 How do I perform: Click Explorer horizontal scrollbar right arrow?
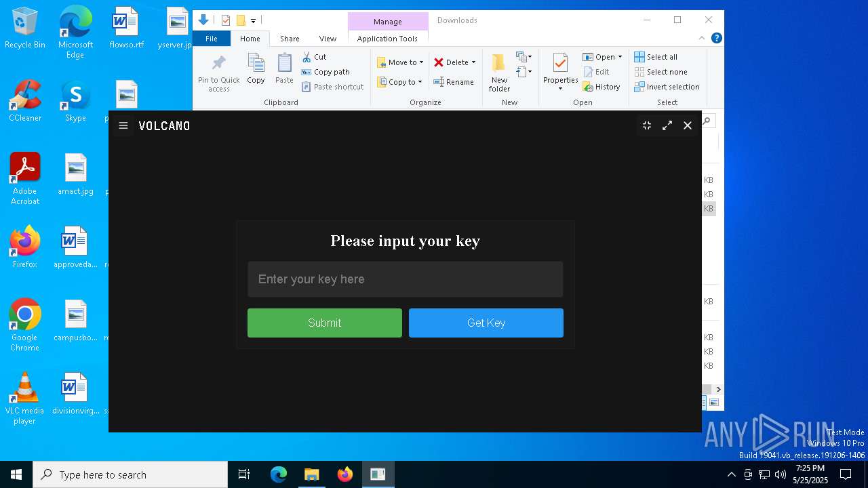click(718, 389)
